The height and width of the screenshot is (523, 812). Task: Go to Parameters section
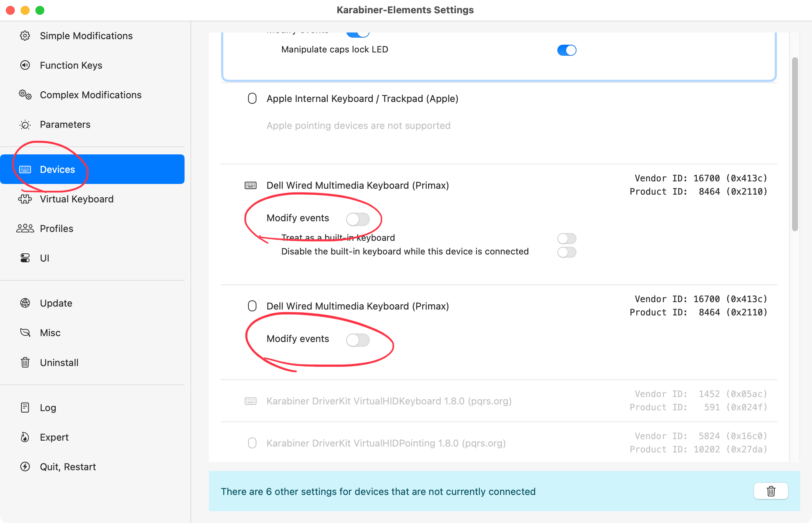click(x=92, y=124)
